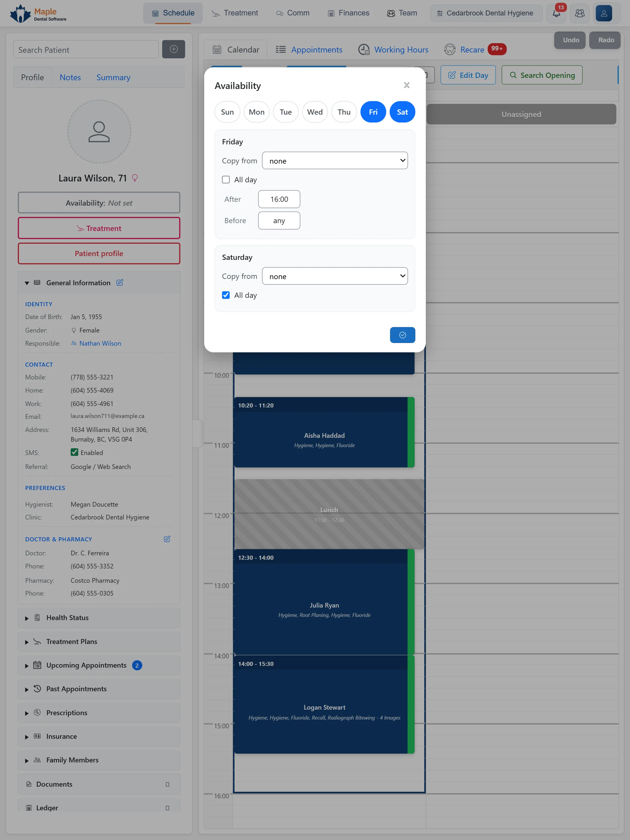Click the After time field
Screen dimensions: 630x840
click(x=279, y=199)
